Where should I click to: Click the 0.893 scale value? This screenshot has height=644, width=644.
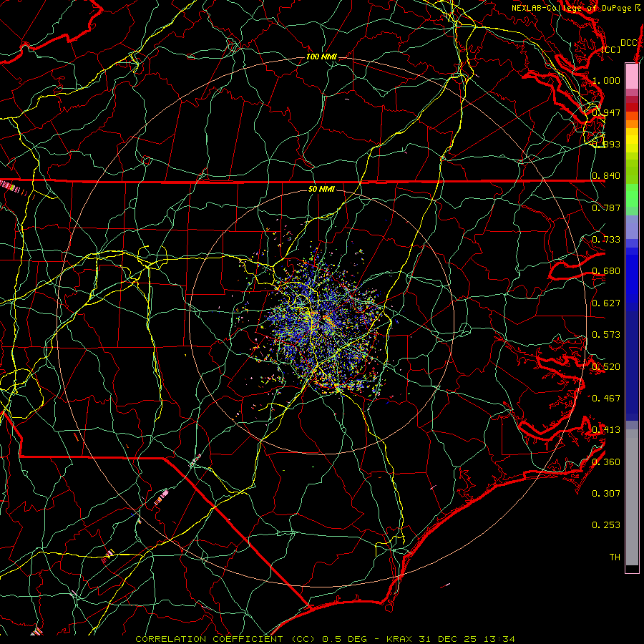click(606, 144)
